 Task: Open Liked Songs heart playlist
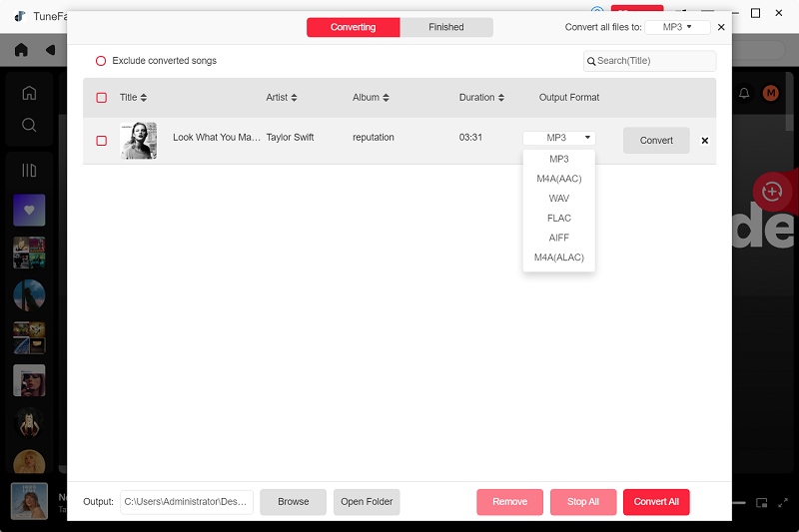(29, 210)
